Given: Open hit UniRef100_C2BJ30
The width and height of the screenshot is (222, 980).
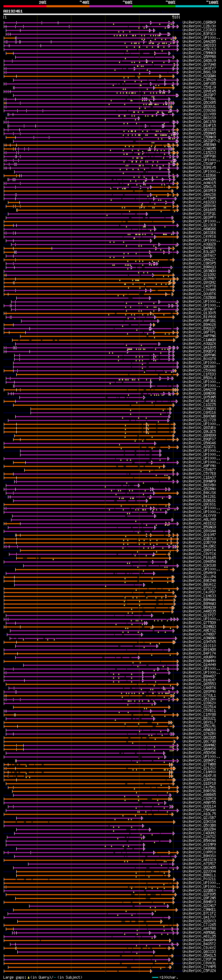Looking at the screenshot, I should 199,26.
